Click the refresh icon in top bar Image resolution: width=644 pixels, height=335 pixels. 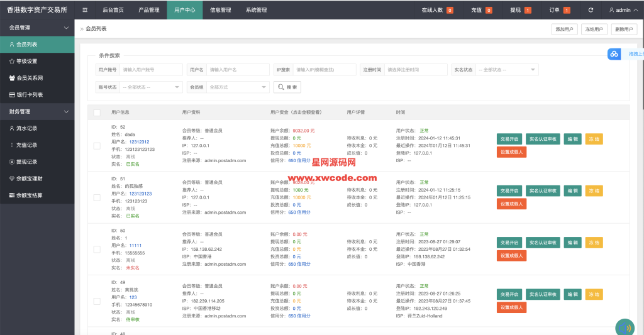coord(590,10)
